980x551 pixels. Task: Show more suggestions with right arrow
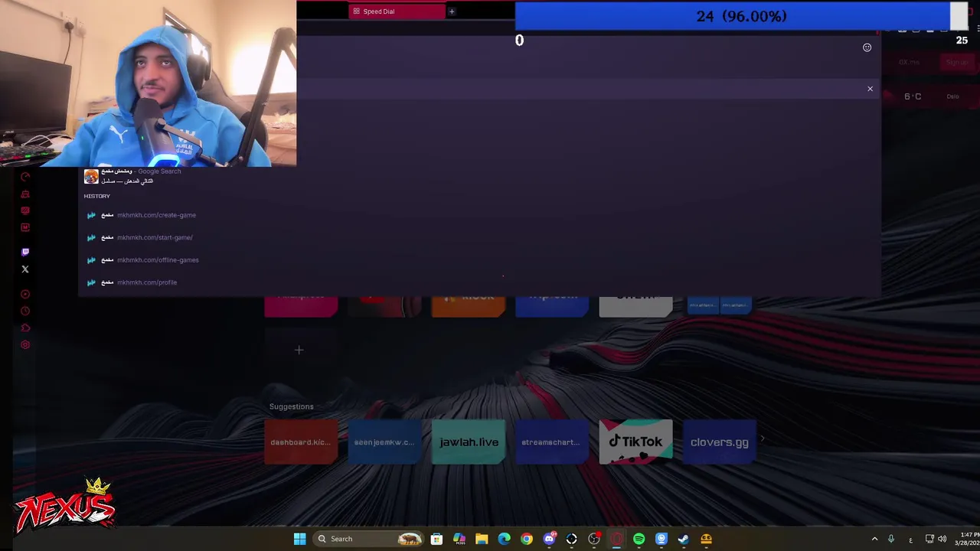(x=763, y=439)
